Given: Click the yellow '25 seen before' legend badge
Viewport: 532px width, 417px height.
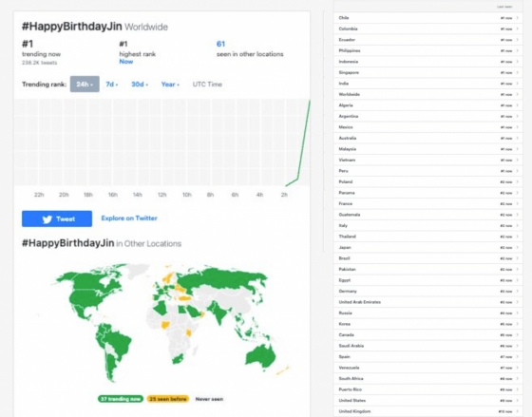Looking at the screenshot, I should pos(168,399).
